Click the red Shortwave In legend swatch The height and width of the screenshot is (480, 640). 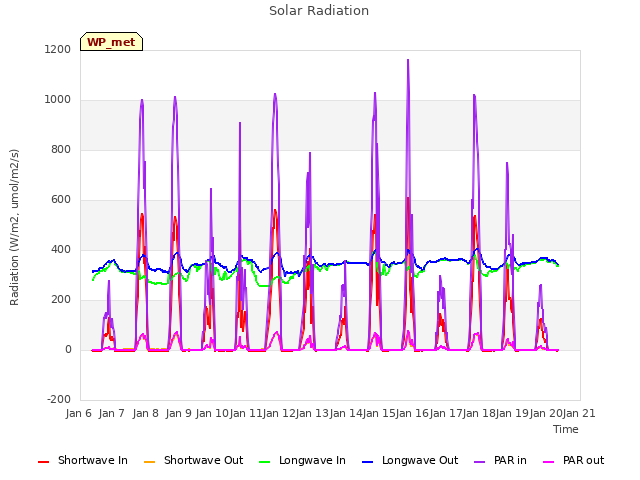[x=43, y=462]
